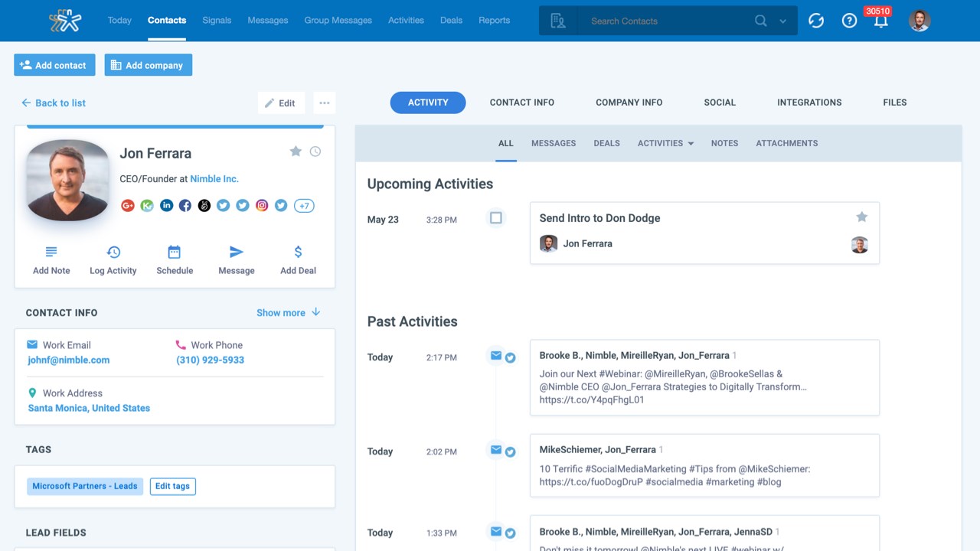Expand the +7 more social profiles
This screenshot has width=980, height=551.
[304, 205]
